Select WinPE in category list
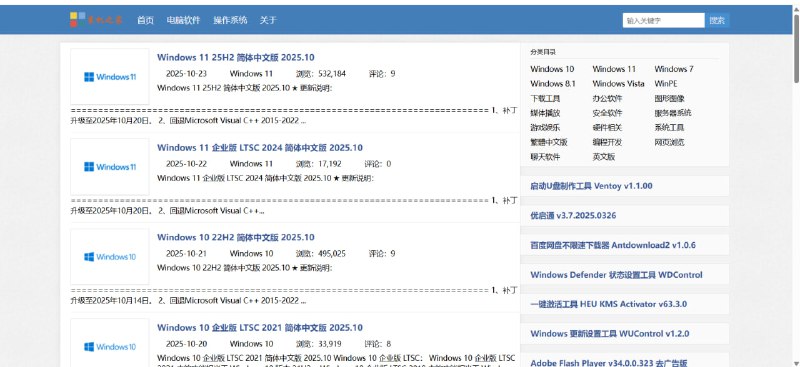The height and width of the screenshot is (367, 800). point(666,84)
